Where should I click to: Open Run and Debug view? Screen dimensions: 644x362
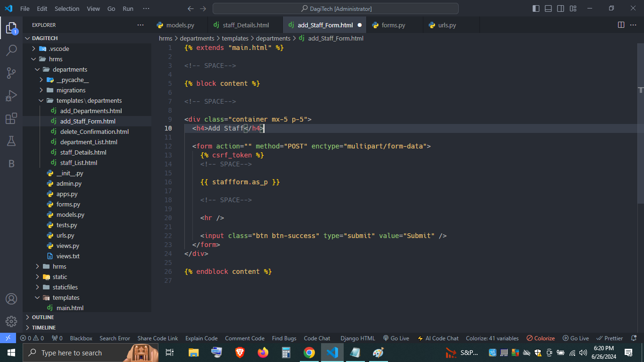click(11, 96)
